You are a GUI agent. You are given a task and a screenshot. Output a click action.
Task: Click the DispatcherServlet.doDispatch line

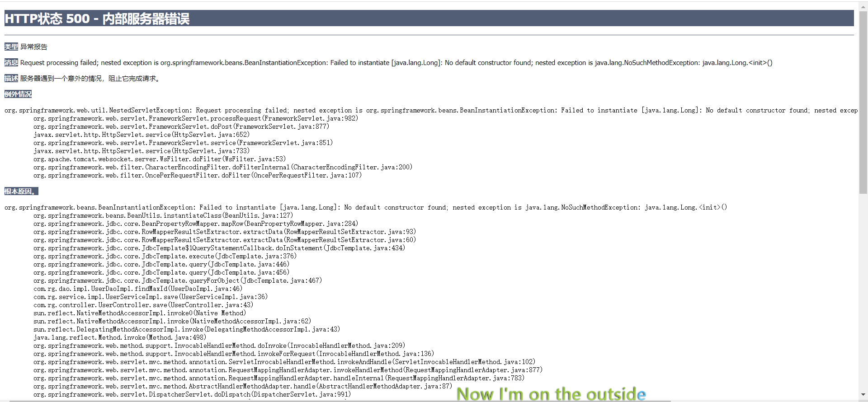point(192,394)
